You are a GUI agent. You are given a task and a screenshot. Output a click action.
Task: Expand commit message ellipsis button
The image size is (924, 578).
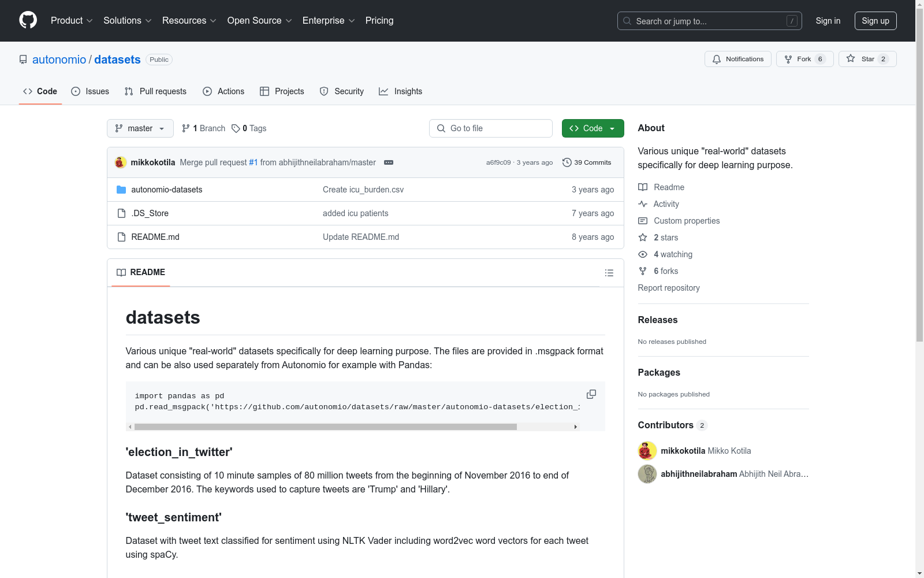point(389,162)
